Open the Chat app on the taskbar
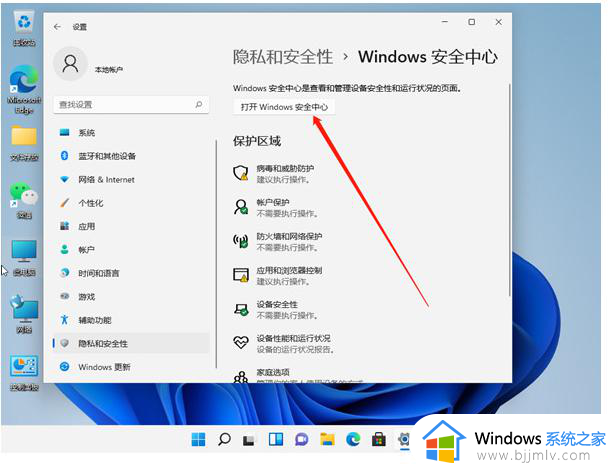Image resolution: width=611 pixels, height=469 pixels. (x=302, y=439)
